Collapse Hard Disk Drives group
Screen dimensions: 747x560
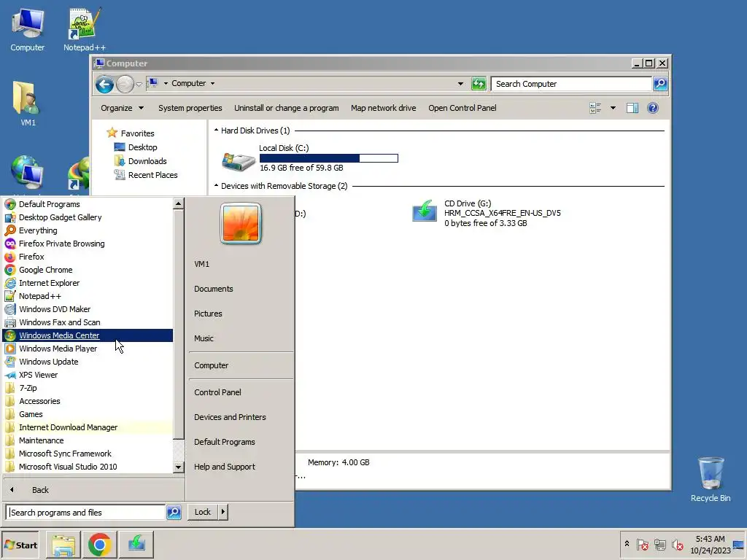tap(216, 130)
